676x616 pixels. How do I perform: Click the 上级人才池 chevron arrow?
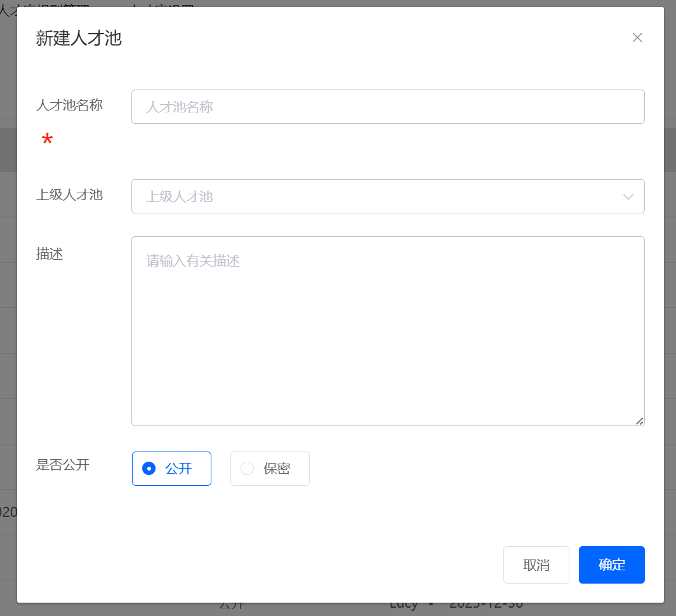click(628, 197)
